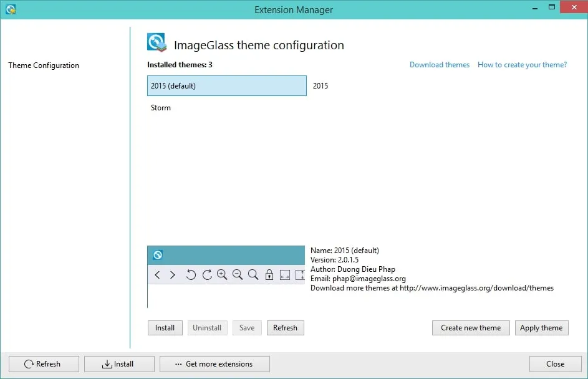Image resolution: width=588 pixels, height=379 pixels.
Task: Click the theme preview thumbnail
Action: (226, 277)
